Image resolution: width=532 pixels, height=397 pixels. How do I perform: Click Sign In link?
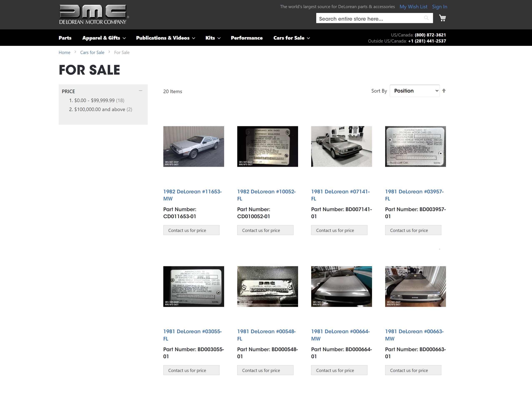439,7
